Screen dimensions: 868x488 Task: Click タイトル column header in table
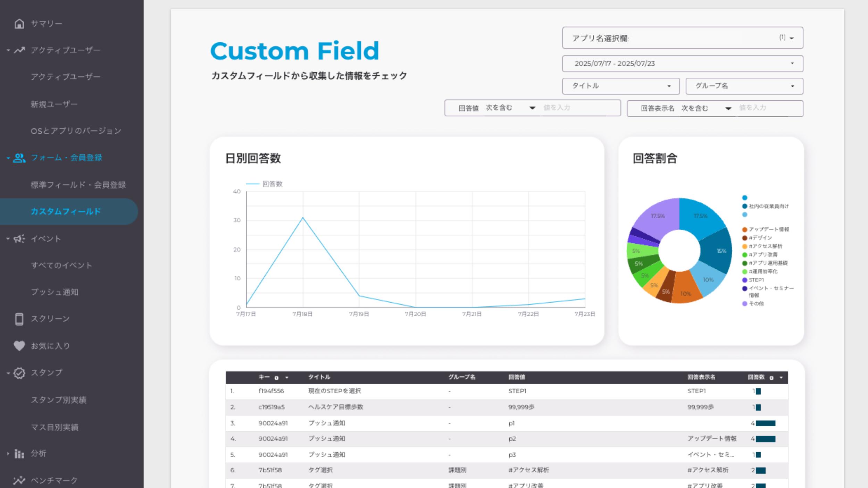tap(319, 377)
